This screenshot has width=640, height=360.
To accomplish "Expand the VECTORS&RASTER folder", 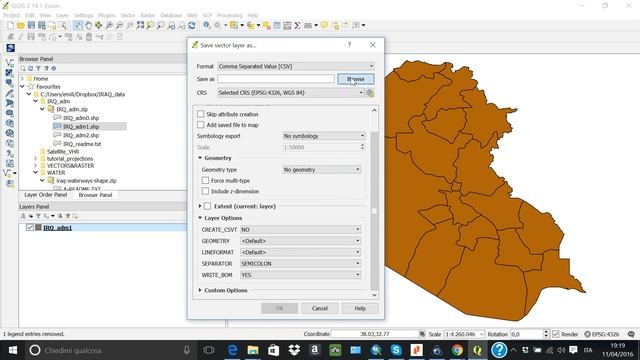I will [x=36, y=166].
